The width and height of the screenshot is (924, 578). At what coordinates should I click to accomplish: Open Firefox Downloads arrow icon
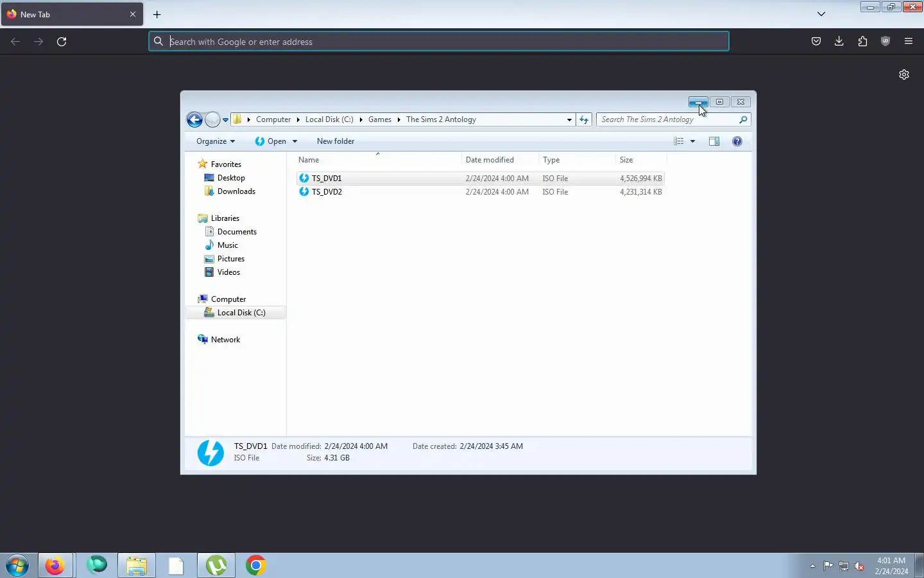[839, 42]
